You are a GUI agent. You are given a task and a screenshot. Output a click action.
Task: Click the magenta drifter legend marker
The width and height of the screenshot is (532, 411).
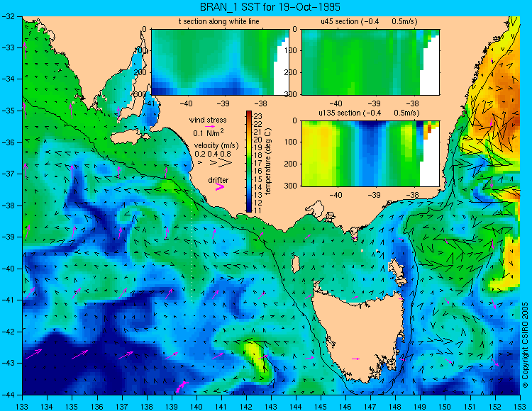(x=220, y=187)
